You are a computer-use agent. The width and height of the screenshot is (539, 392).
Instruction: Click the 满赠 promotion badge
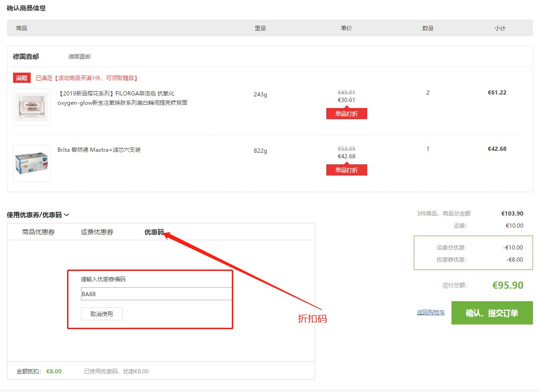tap(22, 78)
